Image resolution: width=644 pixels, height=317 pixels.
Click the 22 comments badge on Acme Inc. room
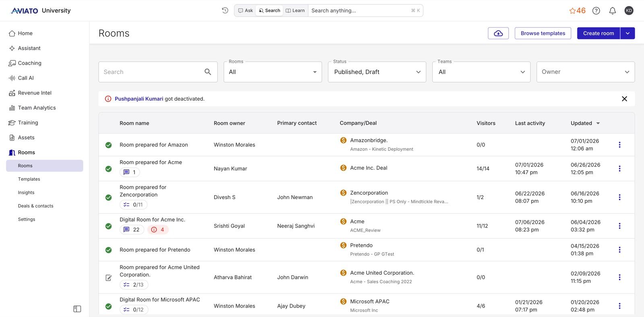[x=132, y=230]
